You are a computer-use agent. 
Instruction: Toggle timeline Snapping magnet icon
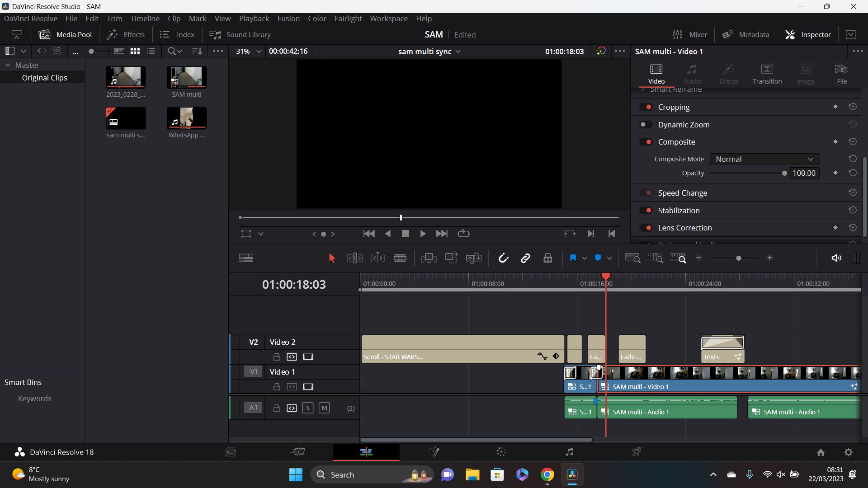coord(503,258)
